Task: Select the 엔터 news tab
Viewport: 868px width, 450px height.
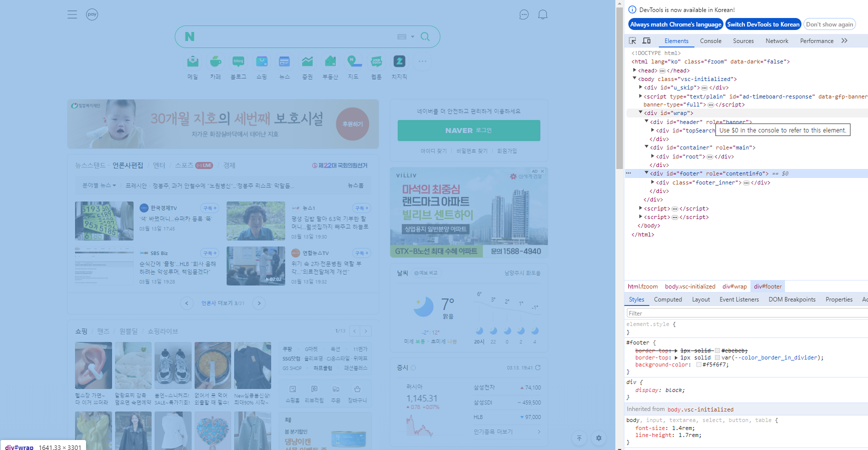Action: pyautogui.click(x=159, y=165)
